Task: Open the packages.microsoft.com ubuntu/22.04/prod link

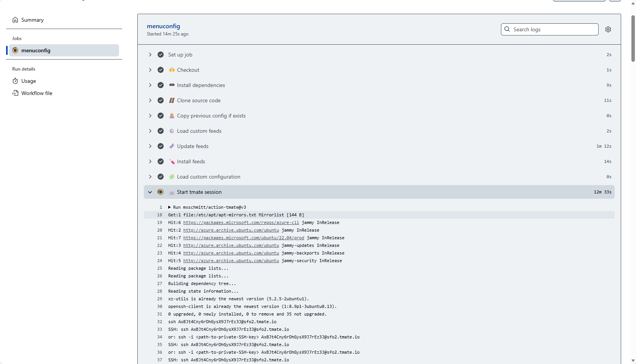Action: (x=243, y=238)
